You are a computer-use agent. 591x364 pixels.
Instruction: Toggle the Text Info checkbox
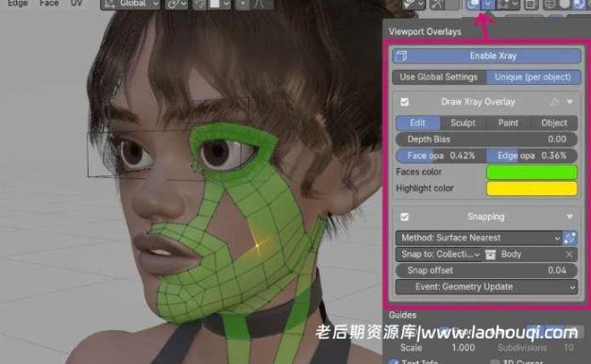coord(395,362)
